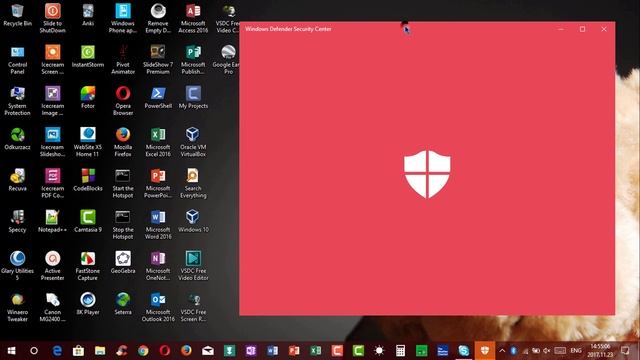Screen dimensions: 640x360
Task: Open Winaero Tweaker desktop icon
Action: 17,307
